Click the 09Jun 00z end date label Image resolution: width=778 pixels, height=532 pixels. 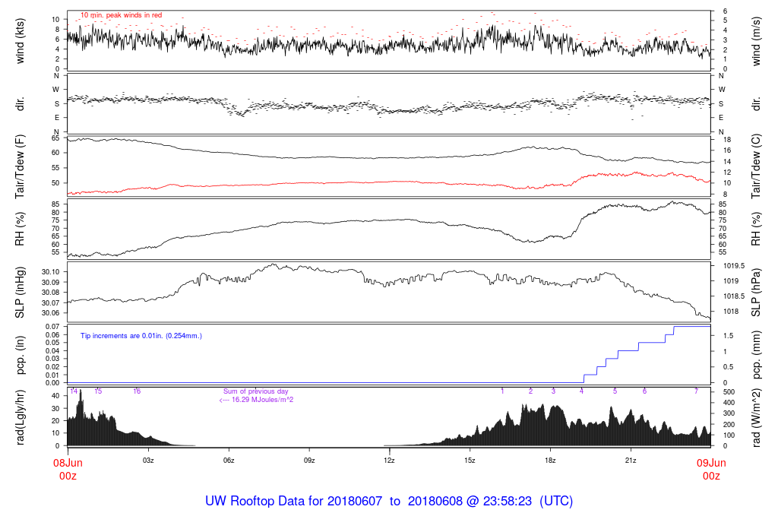click(711, 470)
